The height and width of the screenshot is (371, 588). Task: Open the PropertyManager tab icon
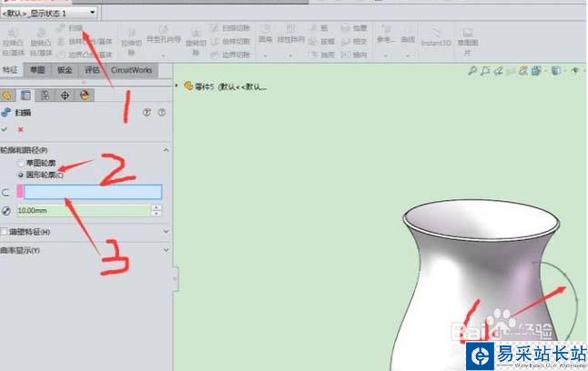(25, 95)
